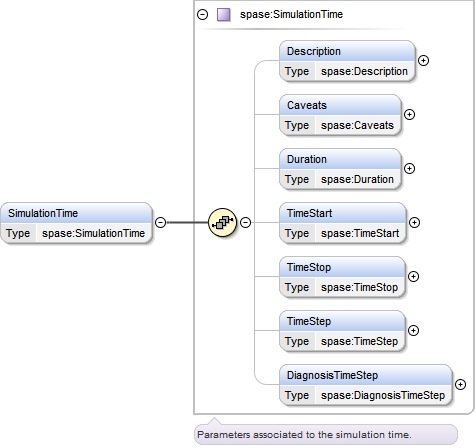Select the DiagnosisTimeStep element header

[x=366, y=375]
